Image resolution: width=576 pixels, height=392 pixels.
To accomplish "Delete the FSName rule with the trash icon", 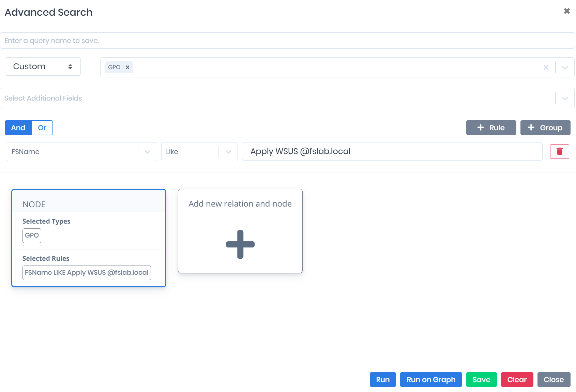I will point(559,151).
